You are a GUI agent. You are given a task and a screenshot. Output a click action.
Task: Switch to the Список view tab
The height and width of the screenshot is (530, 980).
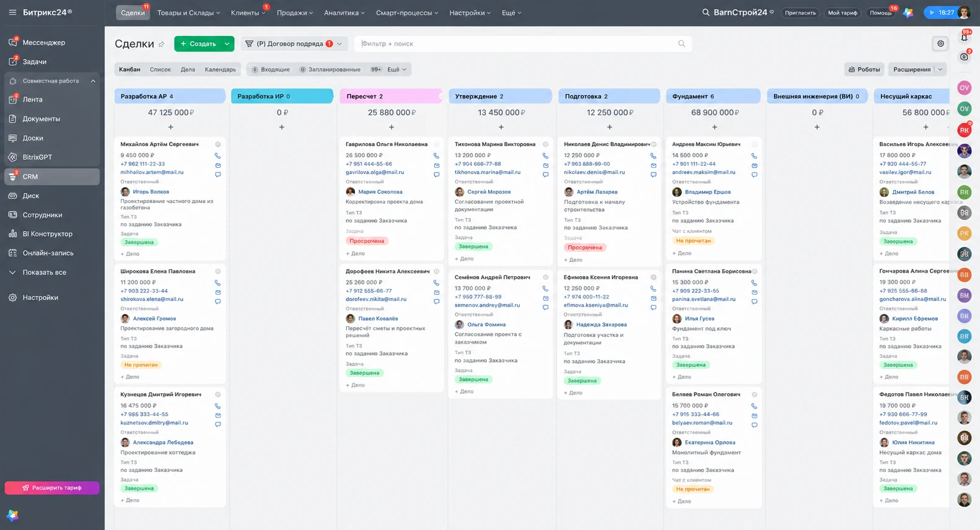[160, 69]
